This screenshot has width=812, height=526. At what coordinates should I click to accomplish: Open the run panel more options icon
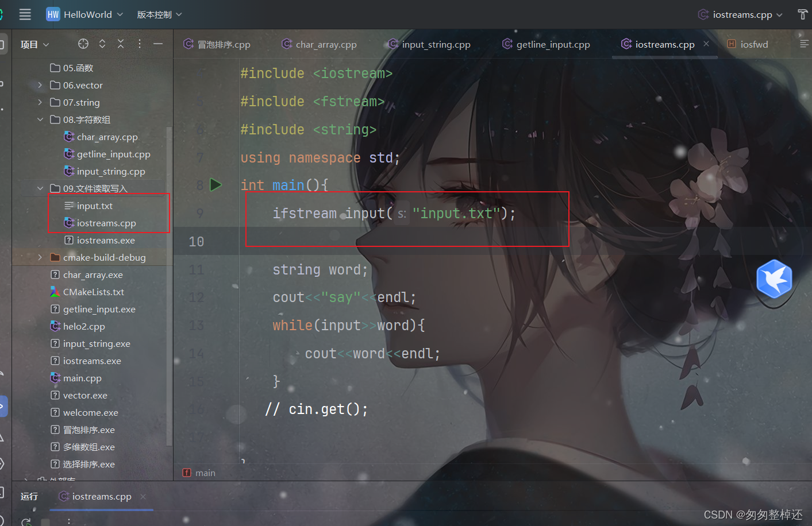click(x=69, y=521)
